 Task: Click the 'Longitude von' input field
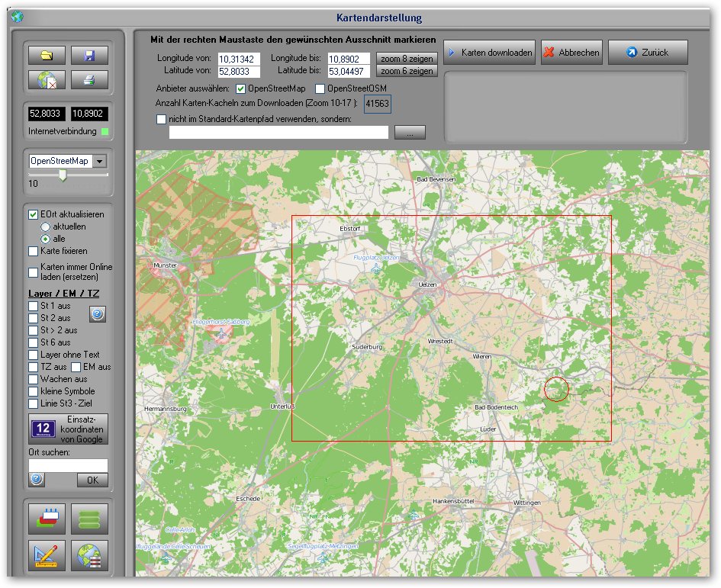(239, 59)
